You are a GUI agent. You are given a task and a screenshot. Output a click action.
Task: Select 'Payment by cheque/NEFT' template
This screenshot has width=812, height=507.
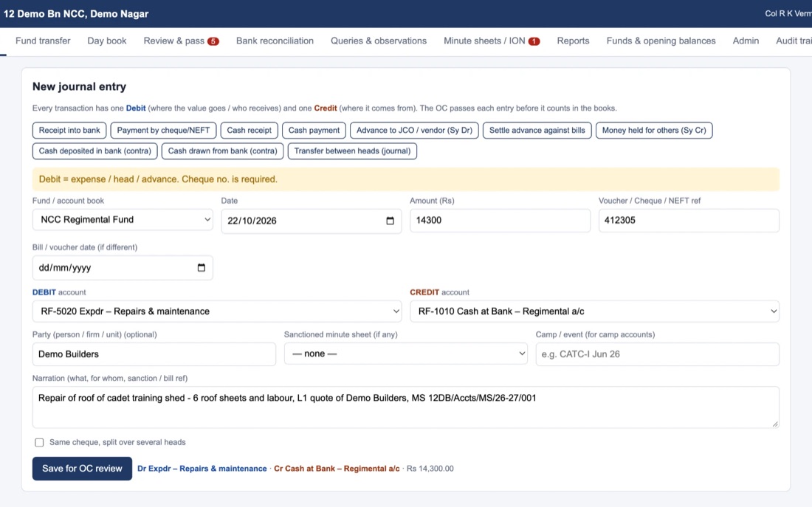pyautogui.click(x=163, y=131)
